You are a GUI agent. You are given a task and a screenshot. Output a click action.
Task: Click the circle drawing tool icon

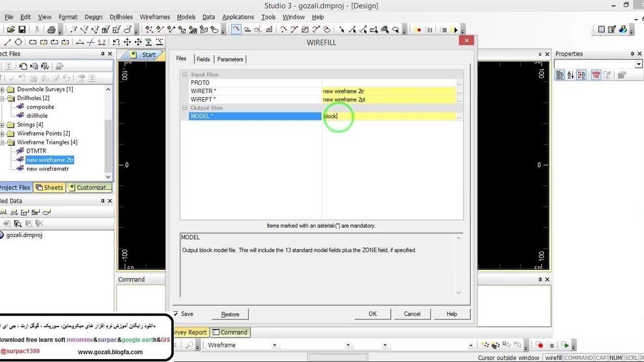pyautogui.click(x=19, y=42)
